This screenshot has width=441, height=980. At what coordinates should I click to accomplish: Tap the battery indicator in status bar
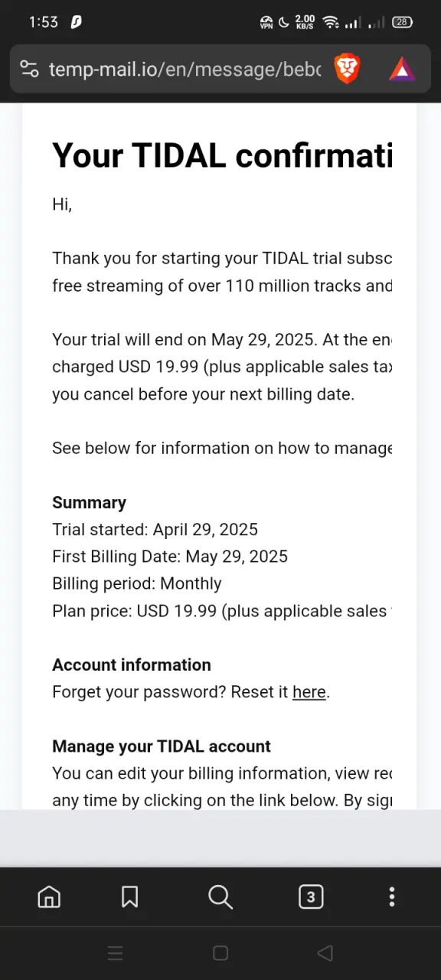(402, 22)
